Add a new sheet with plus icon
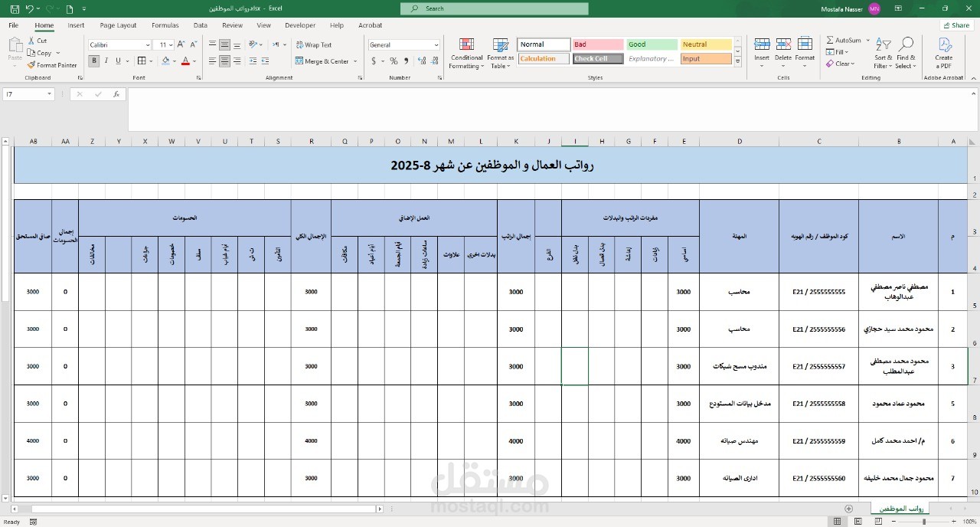The width and height of the screenshot is (980, 527). tap(848, 509)
